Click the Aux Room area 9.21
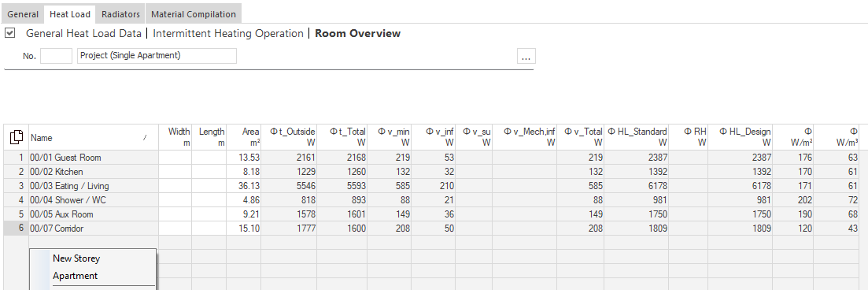The image size is (868, 290). (244, 214)
